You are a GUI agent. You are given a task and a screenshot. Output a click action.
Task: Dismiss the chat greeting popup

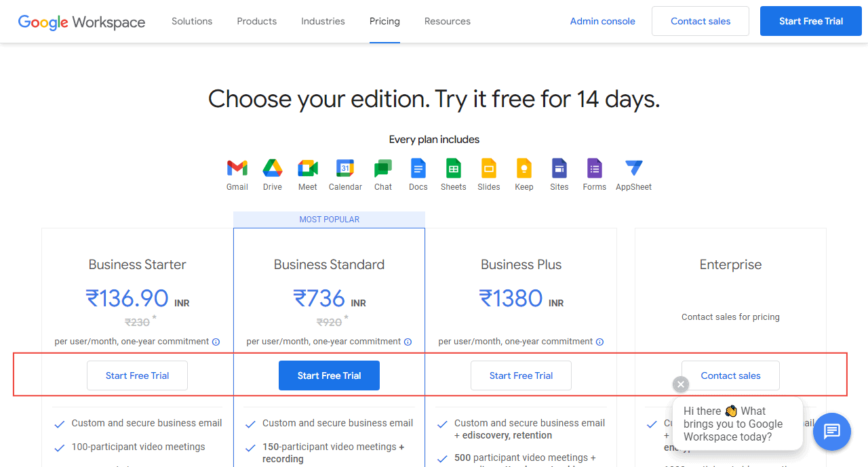(680, 384)
